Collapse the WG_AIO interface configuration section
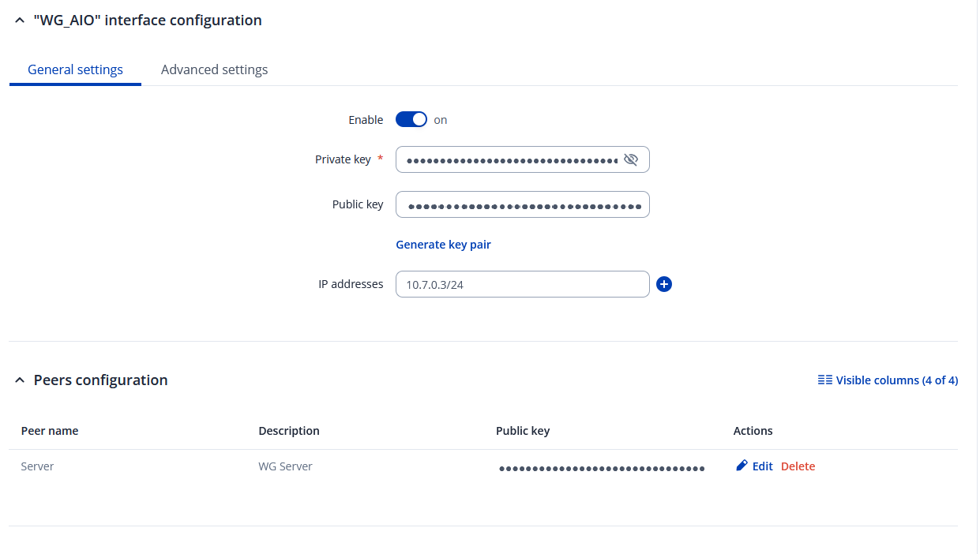980x554 pixels. pos(20,21)
